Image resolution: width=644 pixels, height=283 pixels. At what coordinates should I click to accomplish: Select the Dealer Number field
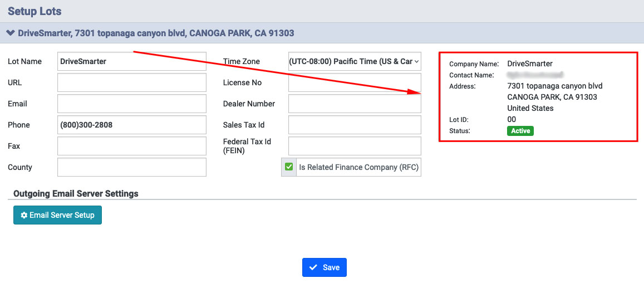tap(355, 104)
